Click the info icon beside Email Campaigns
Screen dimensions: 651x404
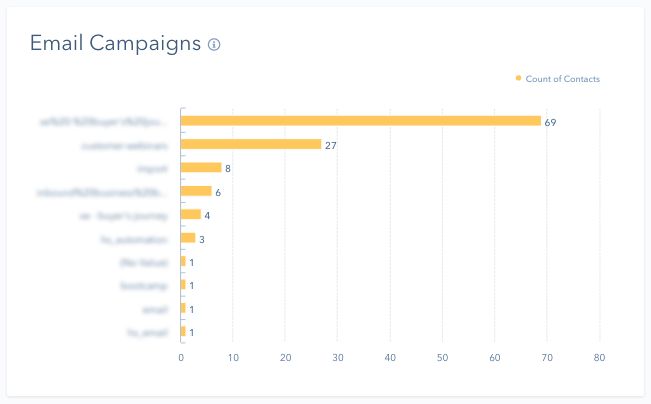tap(214, 45)
